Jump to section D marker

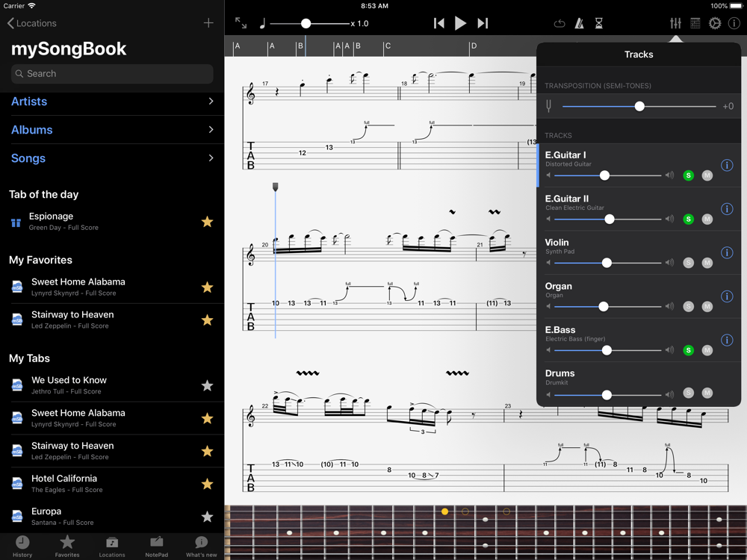click(x=473, y=46)
